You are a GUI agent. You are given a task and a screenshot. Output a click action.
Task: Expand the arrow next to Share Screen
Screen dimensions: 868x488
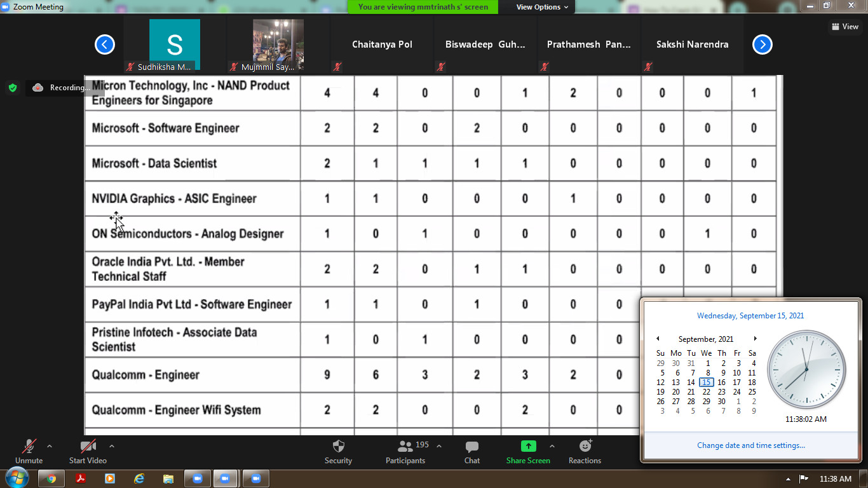click(552, 446)
